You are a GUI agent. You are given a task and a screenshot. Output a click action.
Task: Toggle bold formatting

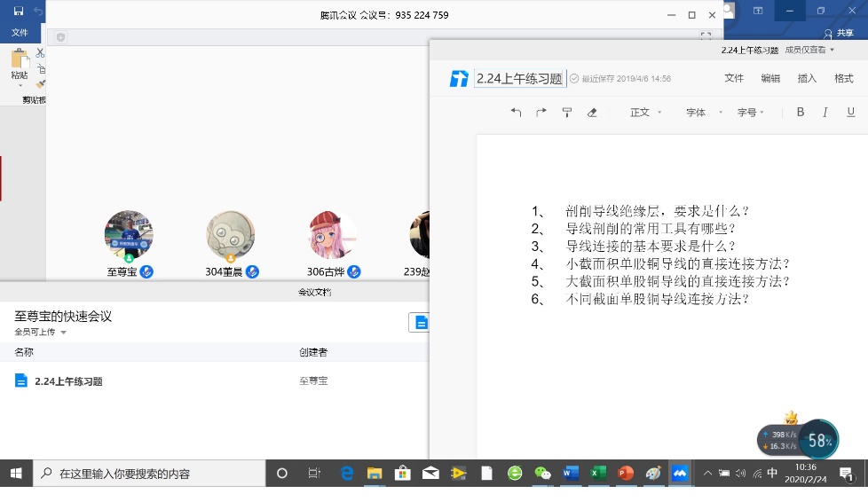(x=800, y=113)
